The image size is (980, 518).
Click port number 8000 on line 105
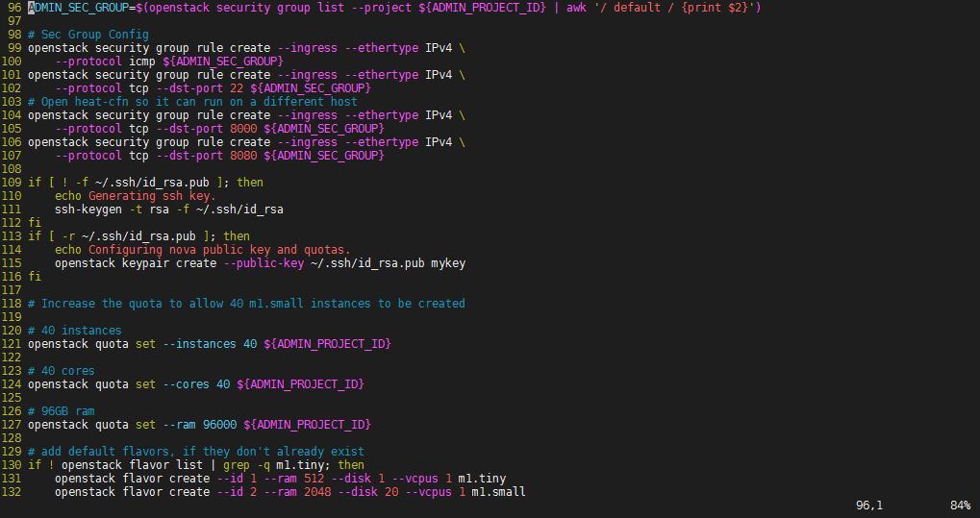pos(243,129)
